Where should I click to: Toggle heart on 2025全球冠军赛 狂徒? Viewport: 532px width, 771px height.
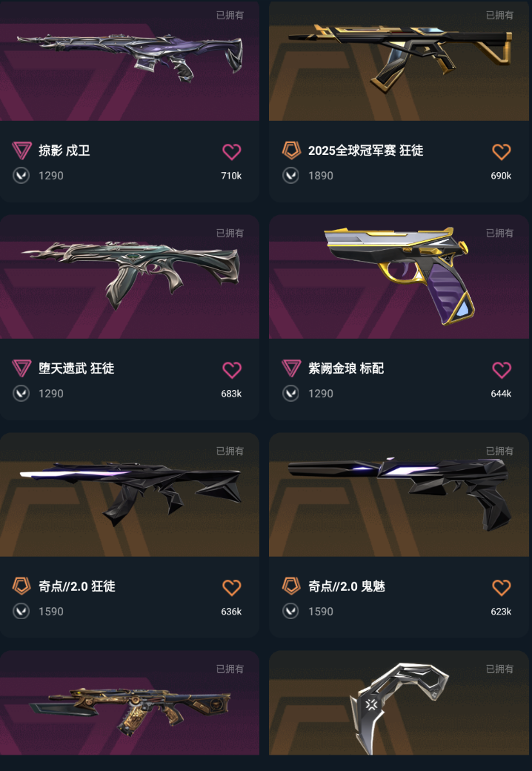pos(501,151)
